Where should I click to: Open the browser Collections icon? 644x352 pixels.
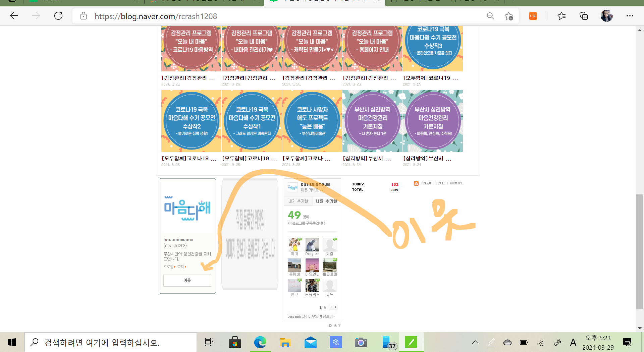[584, 16]
